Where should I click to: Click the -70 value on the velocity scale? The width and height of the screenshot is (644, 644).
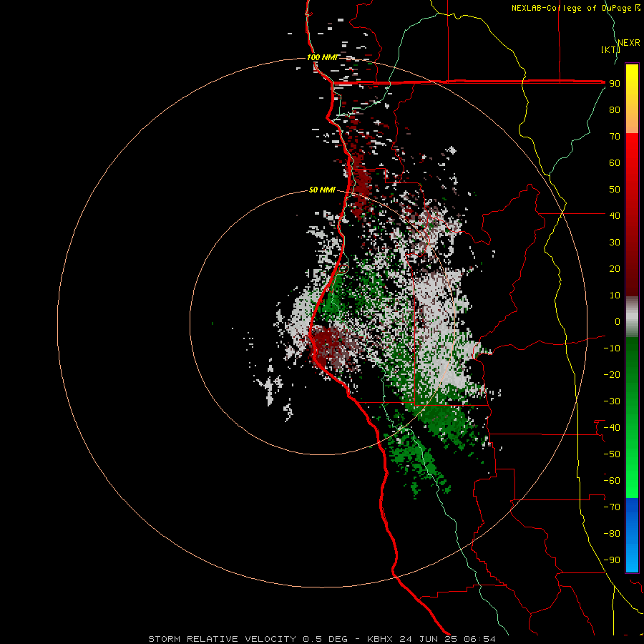pos(612,507)
